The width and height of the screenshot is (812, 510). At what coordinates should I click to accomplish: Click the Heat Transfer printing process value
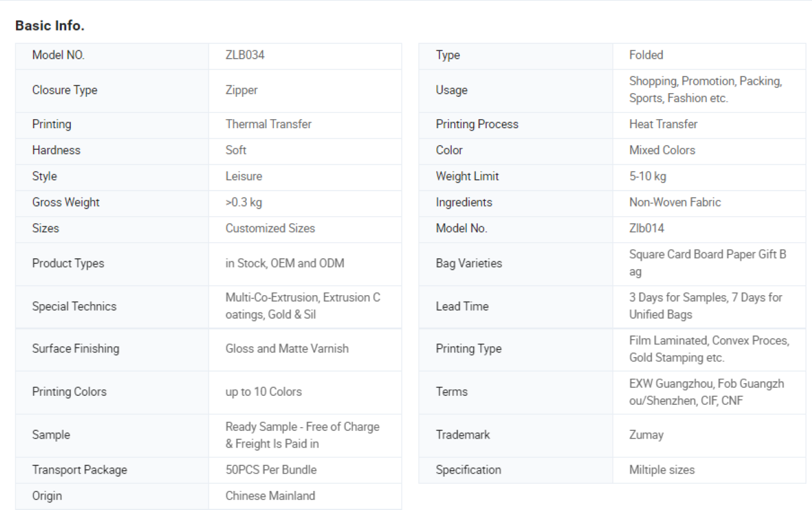(x=663, y=124)
